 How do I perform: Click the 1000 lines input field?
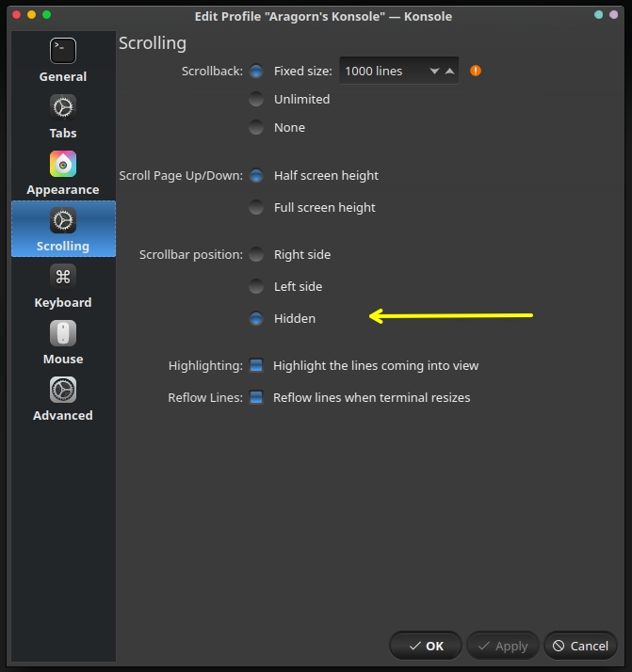click(x=381, y=72)
